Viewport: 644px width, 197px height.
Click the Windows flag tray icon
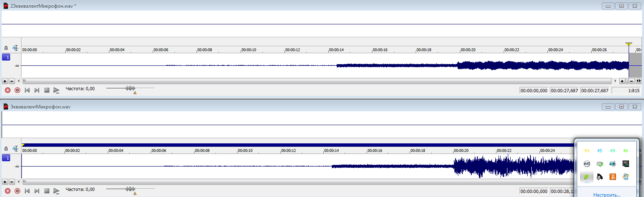pos(626,177)
